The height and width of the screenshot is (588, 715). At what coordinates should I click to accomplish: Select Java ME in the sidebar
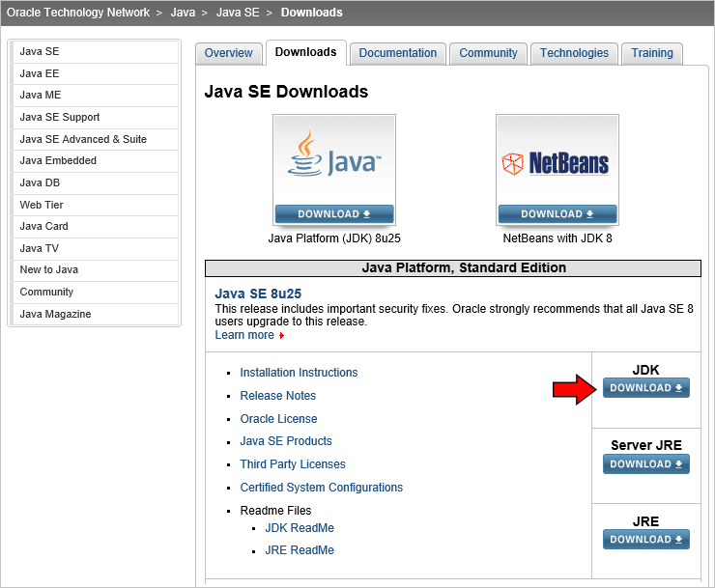pyautogui.click(x=95, y=95)
